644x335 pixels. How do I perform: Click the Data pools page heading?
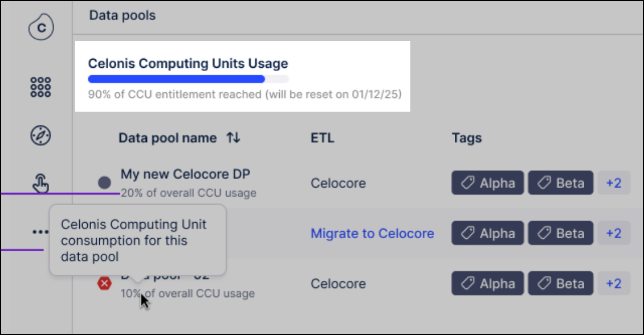123,15
